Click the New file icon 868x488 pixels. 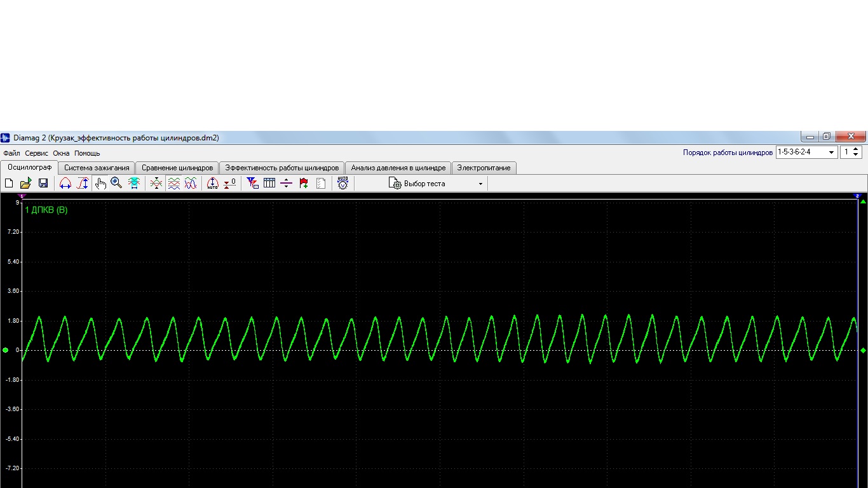tap(9, 184)
